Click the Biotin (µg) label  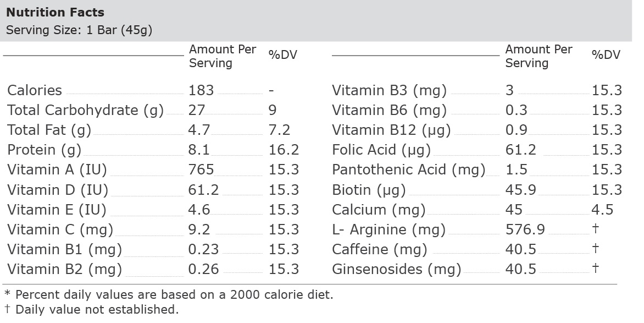pyautogui.click(x=369, y=190)
